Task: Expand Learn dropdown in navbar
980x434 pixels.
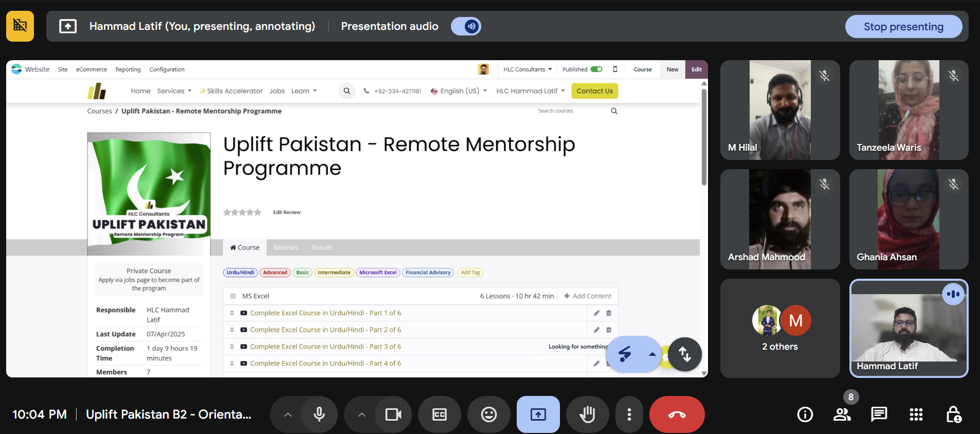Action: (x=304, y=91)
